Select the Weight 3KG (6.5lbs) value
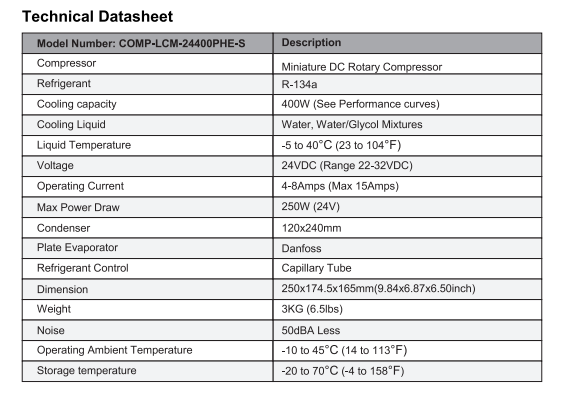The image size is (574, 400). point(312,309)
